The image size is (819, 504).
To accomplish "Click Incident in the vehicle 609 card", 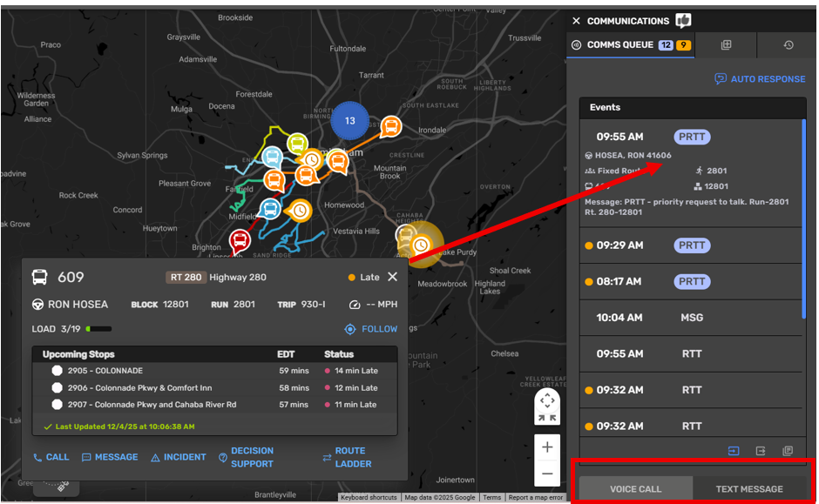I will [x=179, y=457].
